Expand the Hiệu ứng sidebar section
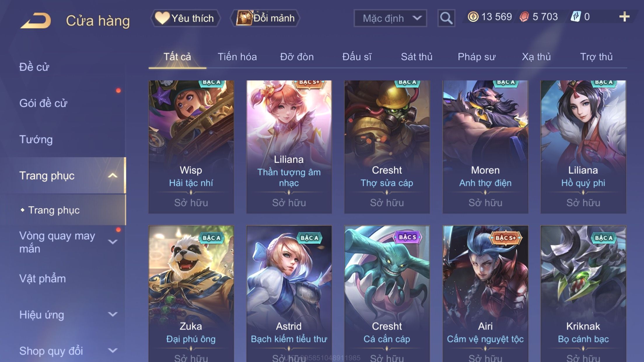The width and height of the screenshot is (644, 362). [x=113, y=314]
